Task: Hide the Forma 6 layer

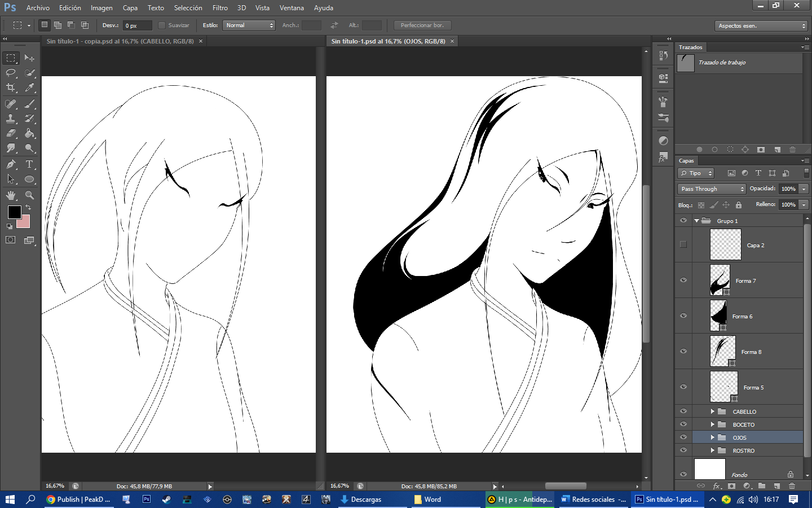Action: point(683,316)
